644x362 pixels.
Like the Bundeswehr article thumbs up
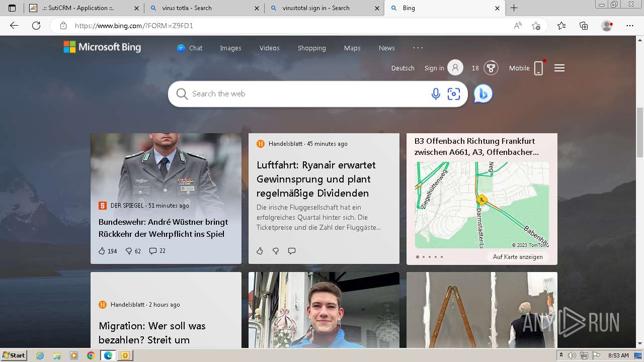102,251
